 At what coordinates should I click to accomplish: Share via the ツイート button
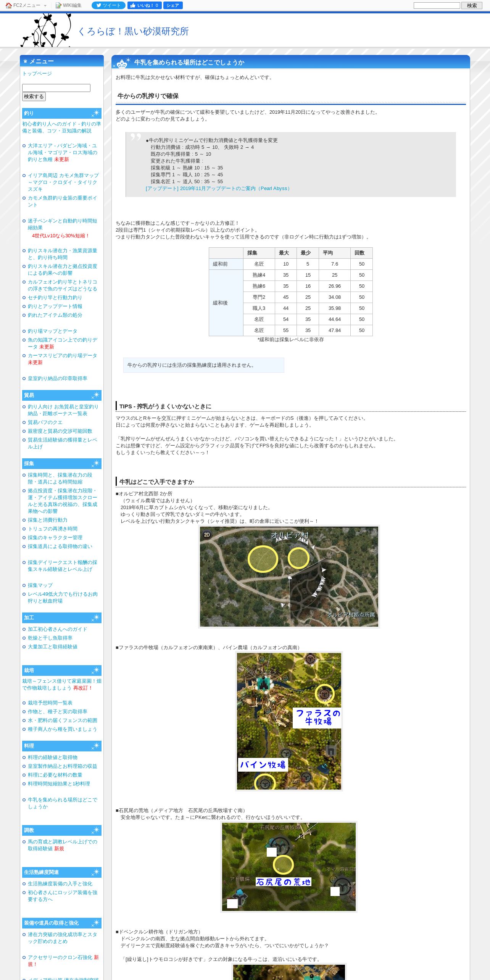pyautogui.click(x=108, y=5)
